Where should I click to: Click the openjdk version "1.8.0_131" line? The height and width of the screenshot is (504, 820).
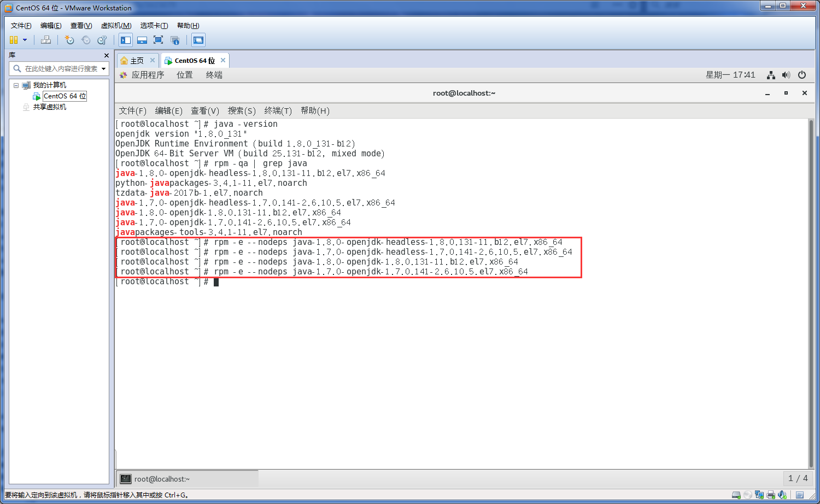tap(181, 134)
